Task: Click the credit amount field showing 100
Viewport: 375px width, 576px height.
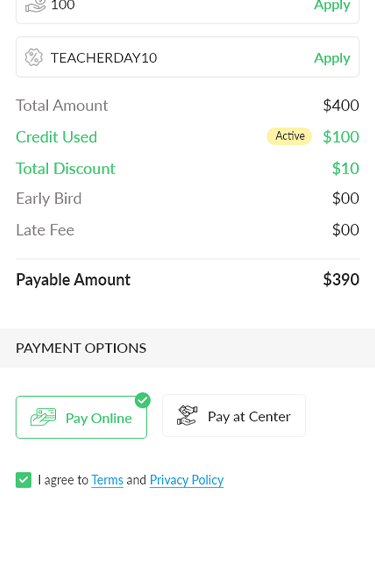Action: point(187,9)
